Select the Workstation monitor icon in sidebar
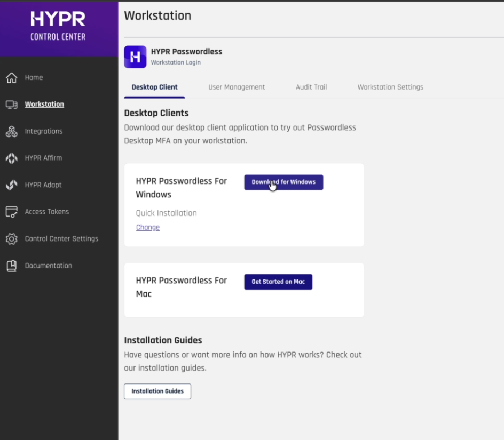The height and width of the screenshot is (440, 504). (x=12, y=105)
